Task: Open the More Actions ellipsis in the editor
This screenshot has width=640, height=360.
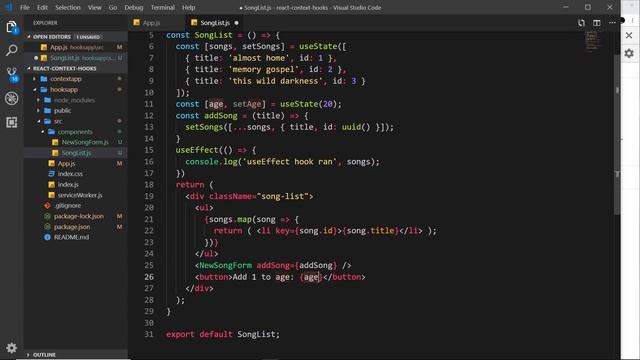Action: pyautogui.click(x=612, y=23)
